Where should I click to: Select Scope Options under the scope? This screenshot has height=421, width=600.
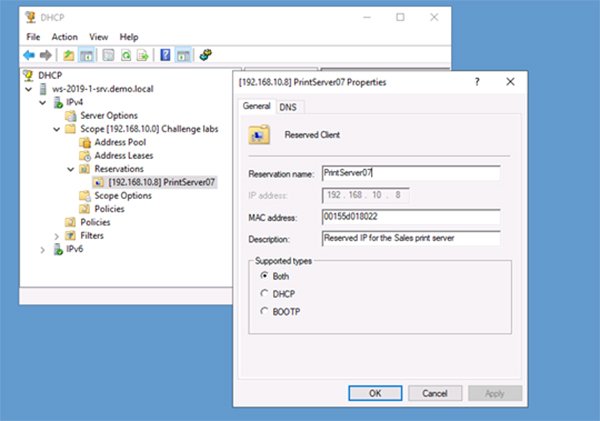[x=120, y=196]
